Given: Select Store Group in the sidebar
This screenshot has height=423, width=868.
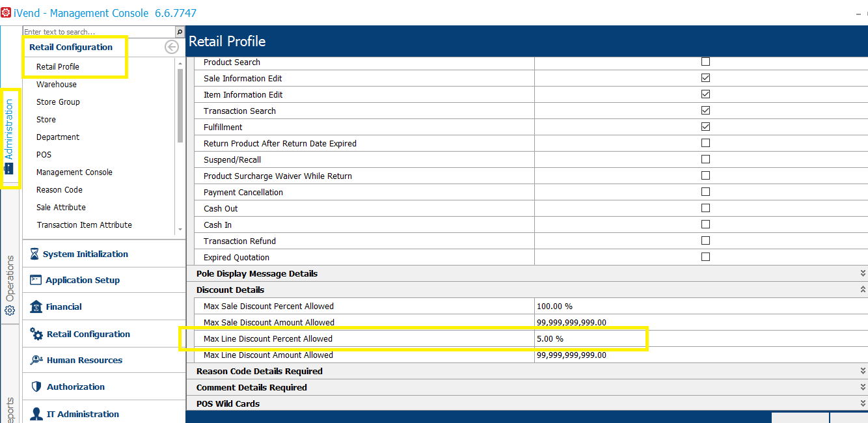Looking at the screenshot, I should coord(58,102).
